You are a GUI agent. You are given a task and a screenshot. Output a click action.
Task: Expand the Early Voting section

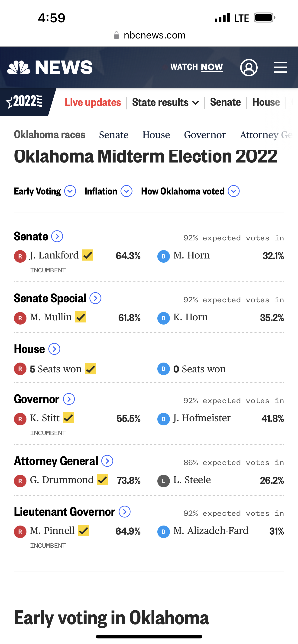[x=70, y=191]
